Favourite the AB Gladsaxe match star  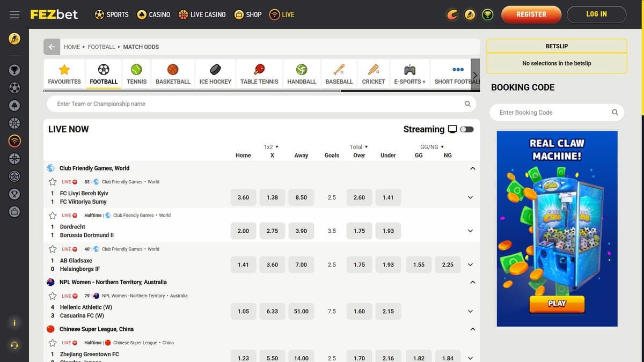pos(53,249)
